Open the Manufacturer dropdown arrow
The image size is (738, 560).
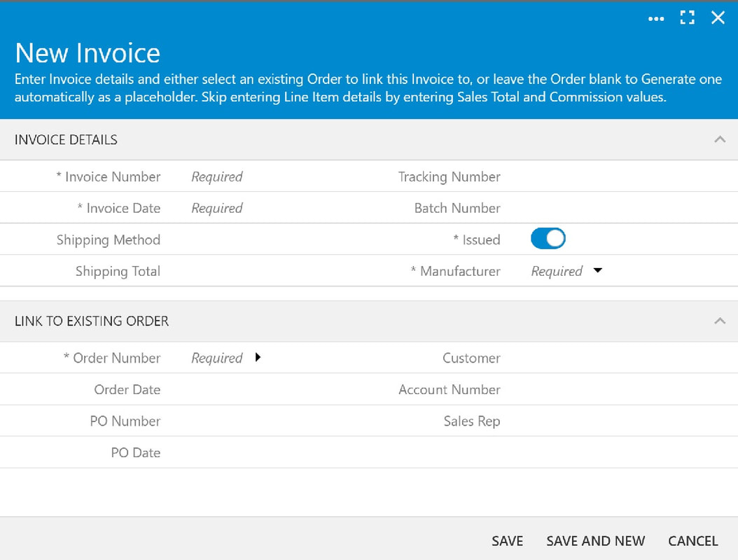tap(598, 271)
